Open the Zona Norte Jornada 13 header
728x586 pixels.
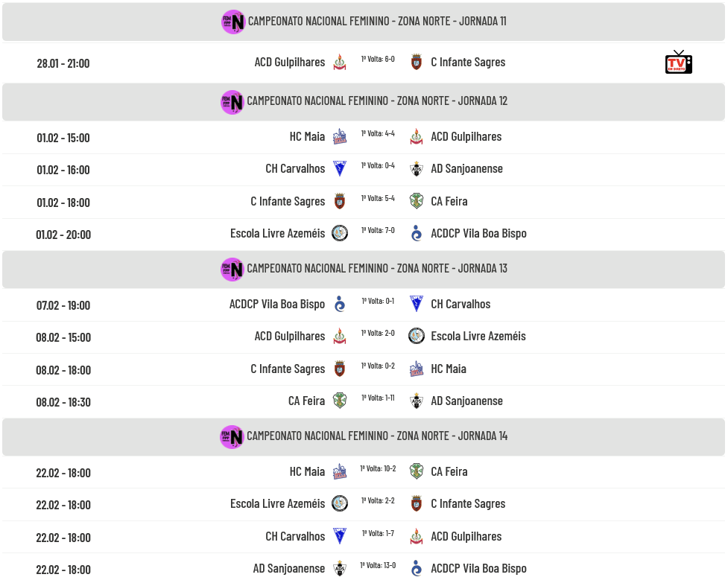tap(376, 268)
